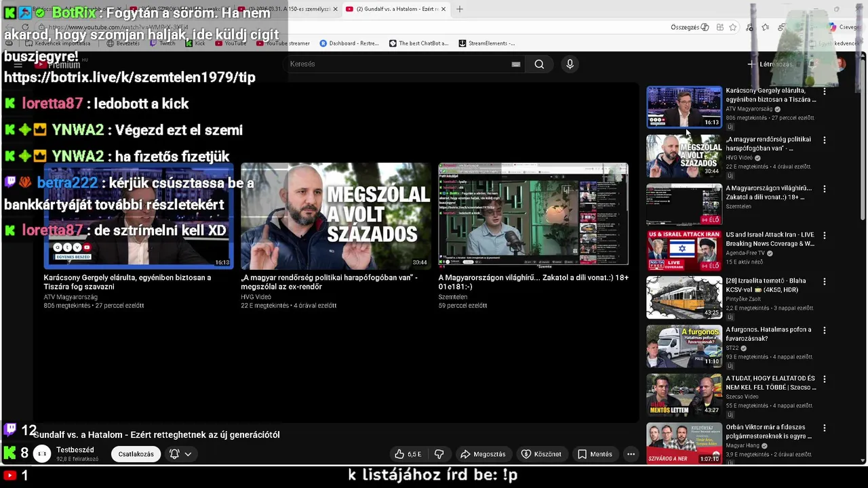The image size is (868, 488).
Task: Open endscreen title A Magyarországon világhírű
Action: pos(533,282)
